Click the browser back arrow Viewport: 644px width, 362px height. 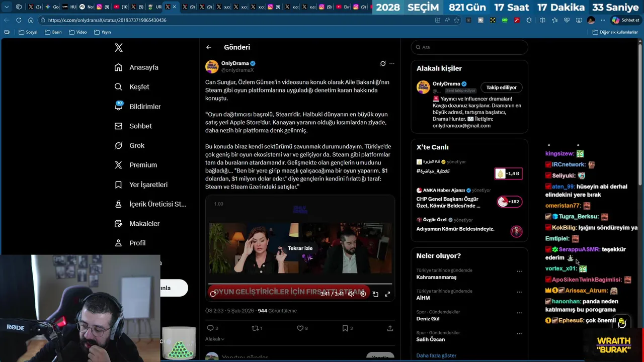7,20
